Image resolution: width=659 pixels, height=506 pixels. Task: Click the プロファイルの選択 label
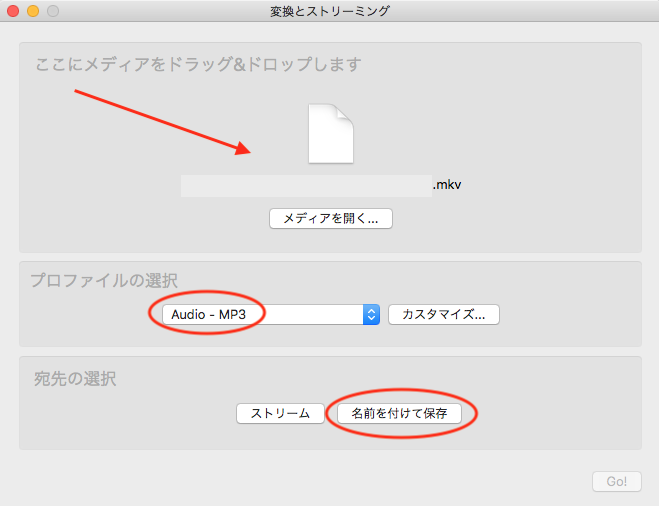tap(104, 280)
